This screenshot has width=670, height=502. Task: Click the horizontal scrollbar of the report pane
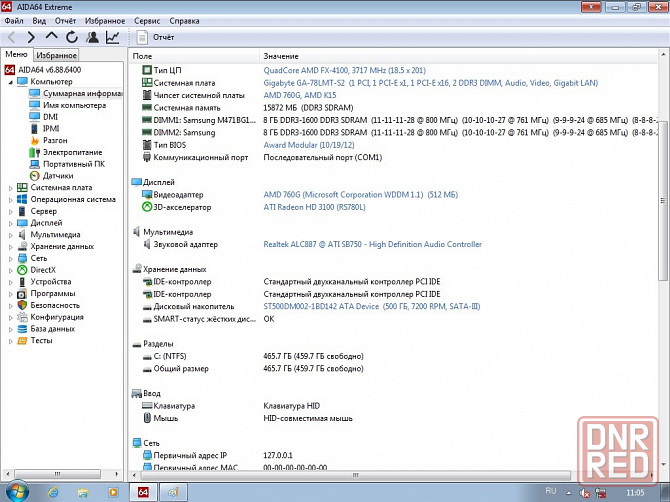click(356, 475)
